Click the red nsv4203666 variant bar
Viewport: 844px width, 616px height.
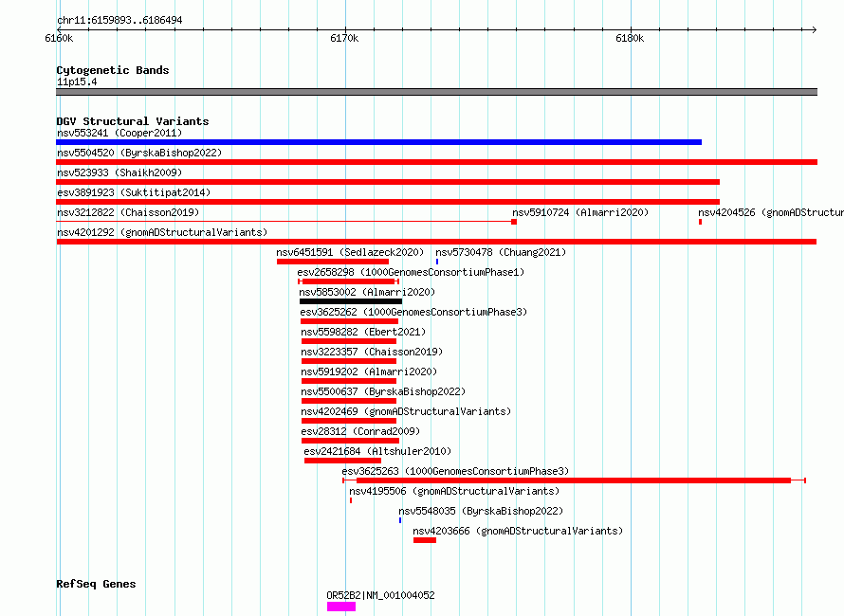pyautogui.click(x=425, y=540)
